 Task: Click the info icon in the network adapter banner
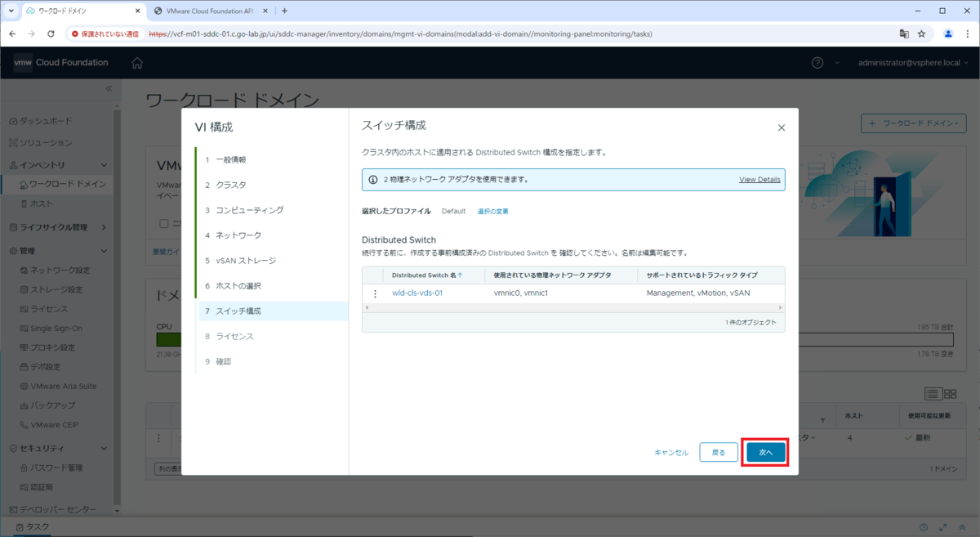click(372, 179)
